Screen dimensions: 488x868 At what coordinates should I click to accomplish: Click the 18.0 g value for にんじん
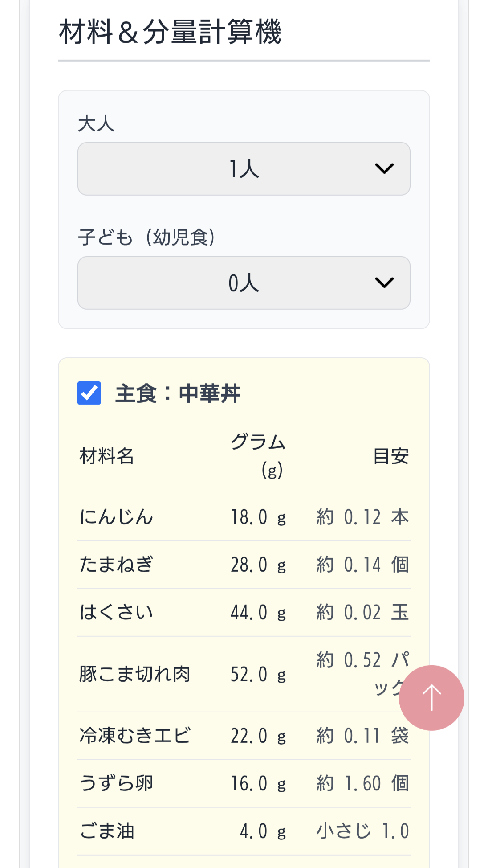(258, 517)
